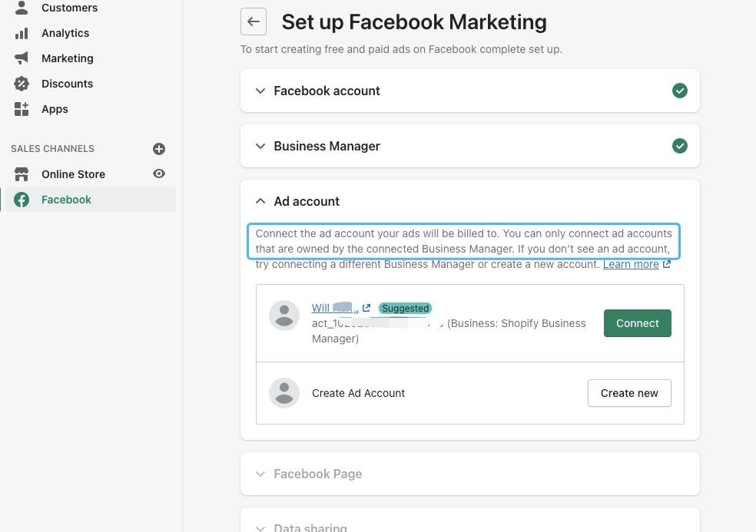Click the Business Manager green checkmark
This screenshot has height=532, width=756.
[679, 146]
